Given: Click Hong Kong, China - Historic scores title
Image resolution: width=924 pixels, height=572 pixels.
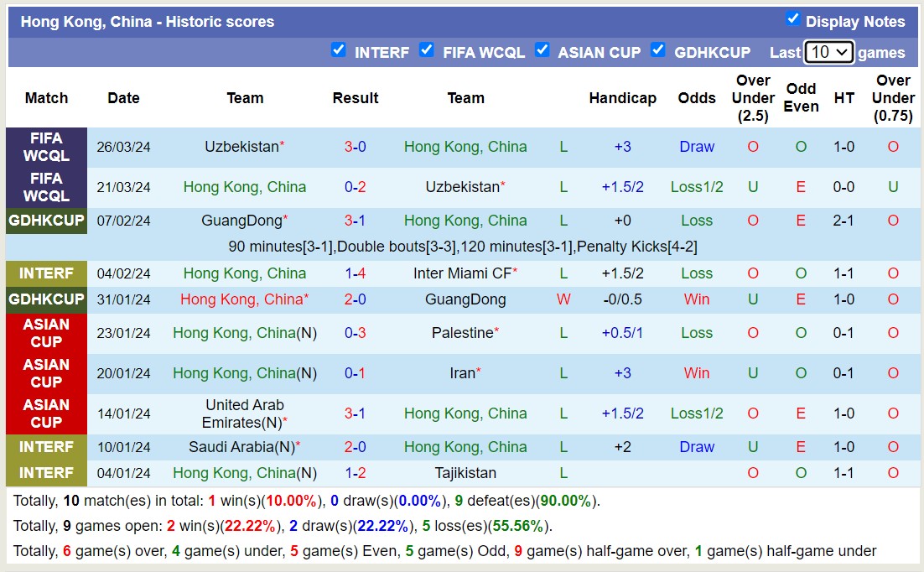Looking at the screenshot, I should coord(148,22).
